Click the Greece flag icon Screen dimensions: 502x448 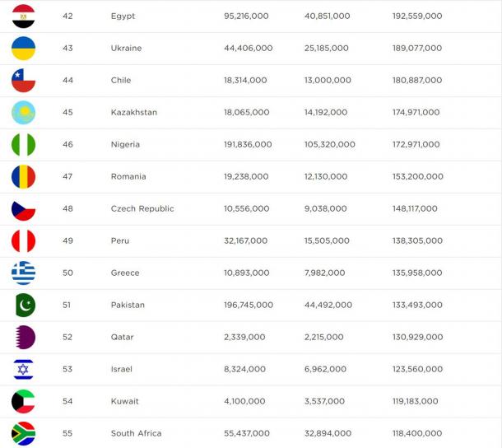23,273
